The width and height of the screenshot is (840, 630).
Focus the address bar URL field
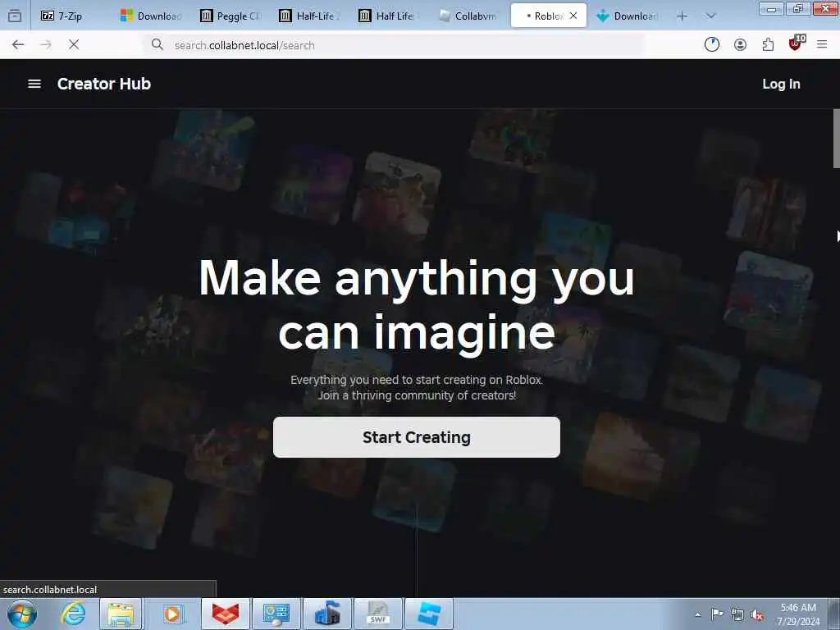tap(394, 46)
